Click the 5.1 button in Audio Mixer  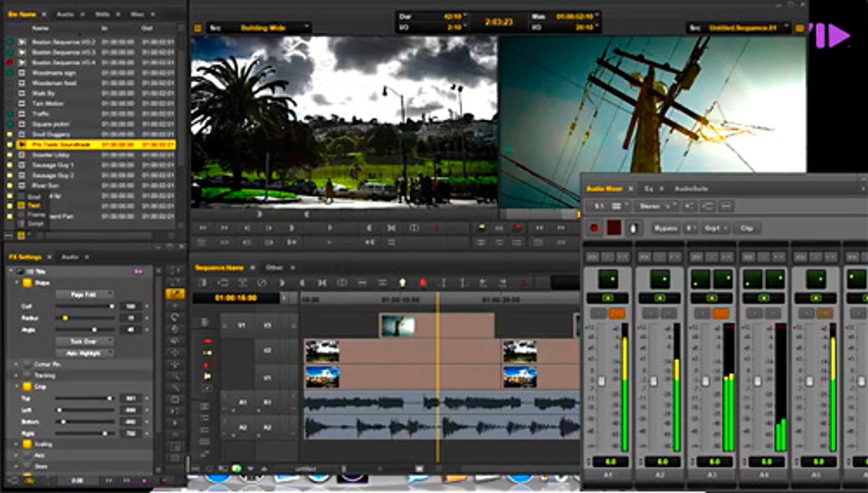click(x=599, y=206)
